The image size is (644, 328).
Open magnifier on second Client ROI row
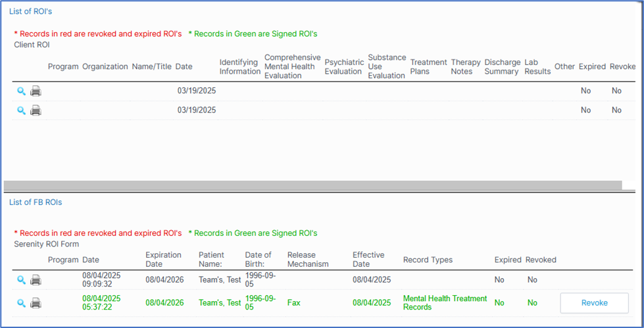click(21, 110)
